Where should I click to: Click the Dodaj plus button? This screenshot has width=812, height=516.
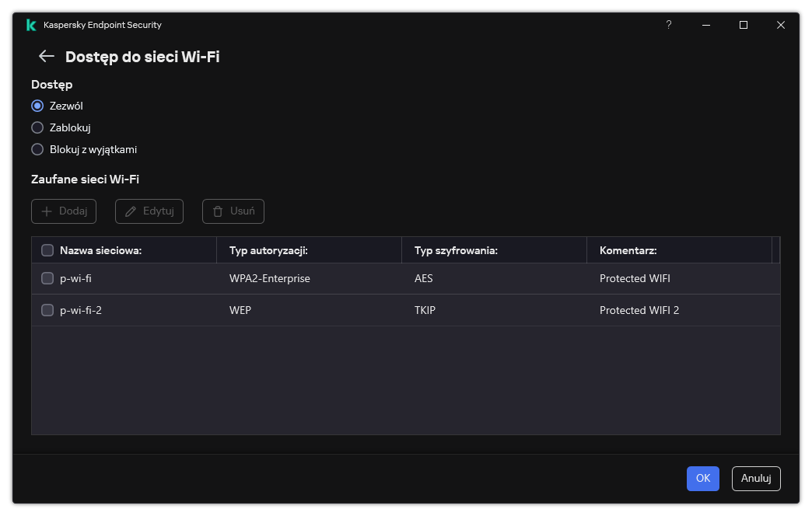pos(64,211)
